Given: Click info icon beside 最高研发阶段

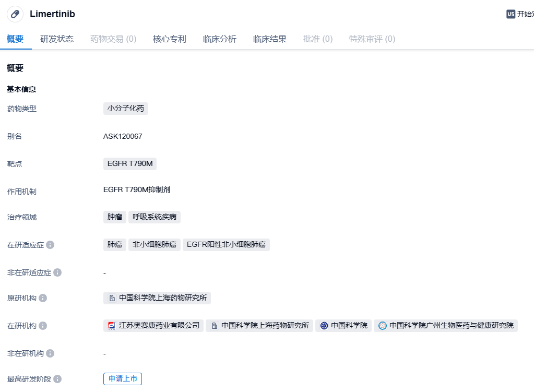Looking at the screenshot, I should pos(57,379).
